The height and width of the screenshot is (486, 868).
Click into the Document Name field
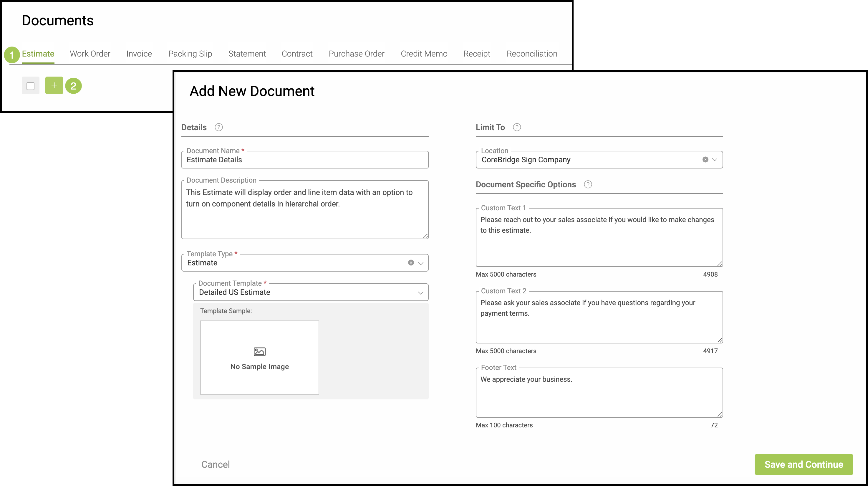click(305, 160)
